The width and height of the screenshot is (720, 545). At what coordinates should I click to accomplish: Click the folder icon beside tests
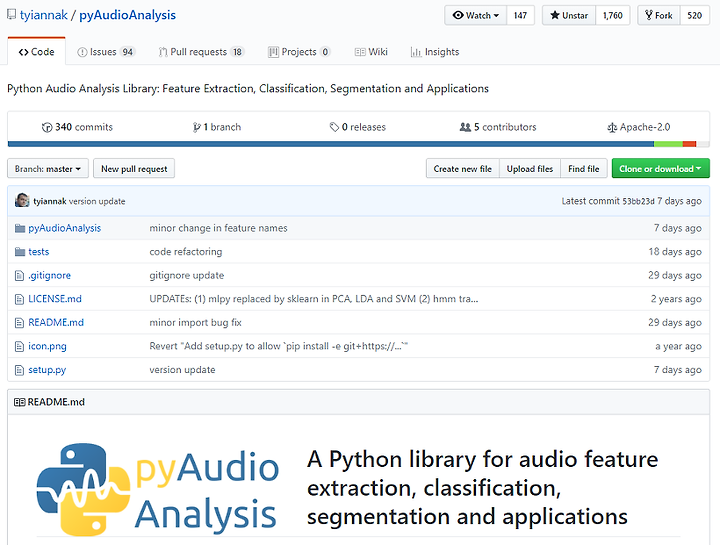[19, 252]
